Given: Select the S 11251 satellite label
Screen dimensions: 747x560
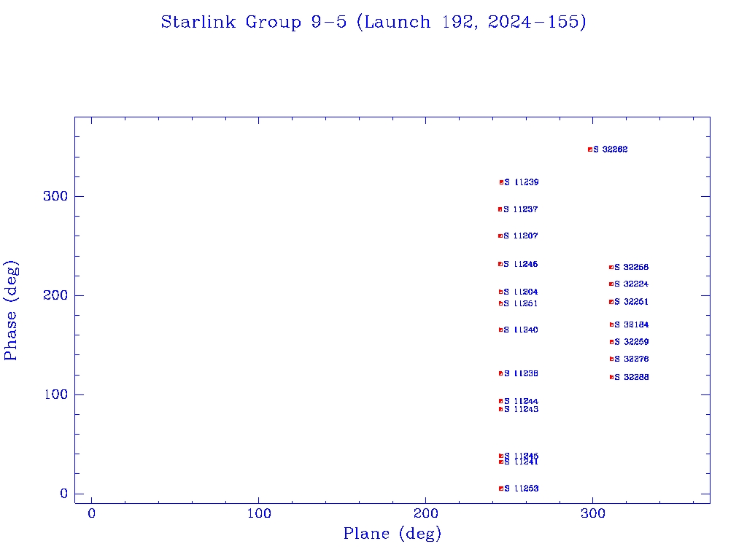Looking at the screenshot, I should 521,304.
